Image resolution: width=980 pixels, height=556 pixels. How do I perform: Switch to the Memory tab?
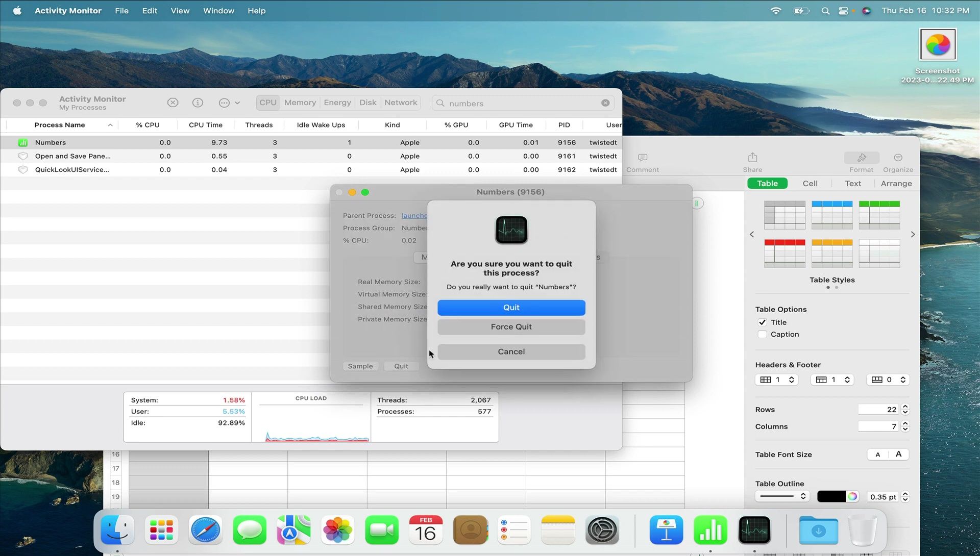(300, 103)
